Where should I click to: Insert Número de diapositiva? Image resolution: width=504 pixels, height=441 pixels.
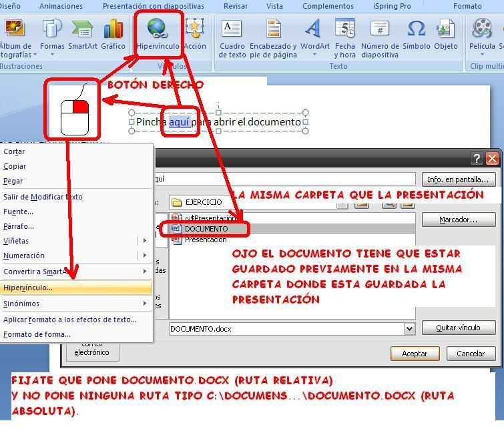click(380, 39)
